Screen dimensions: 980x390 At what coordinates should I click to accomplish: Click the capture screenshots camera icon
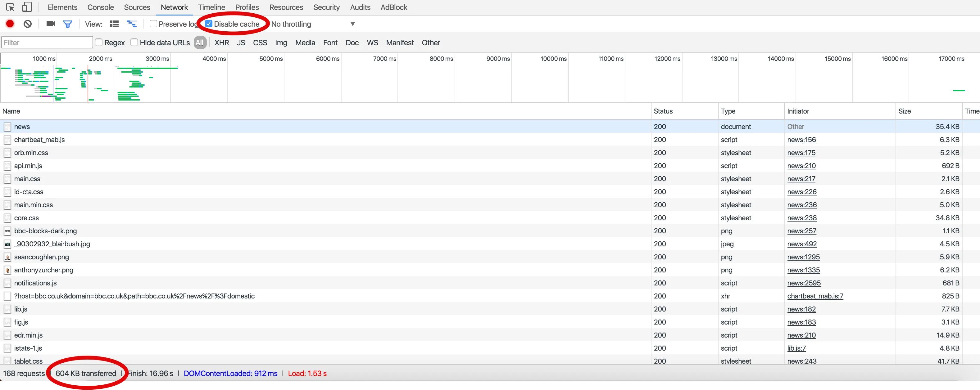[51, 24]
